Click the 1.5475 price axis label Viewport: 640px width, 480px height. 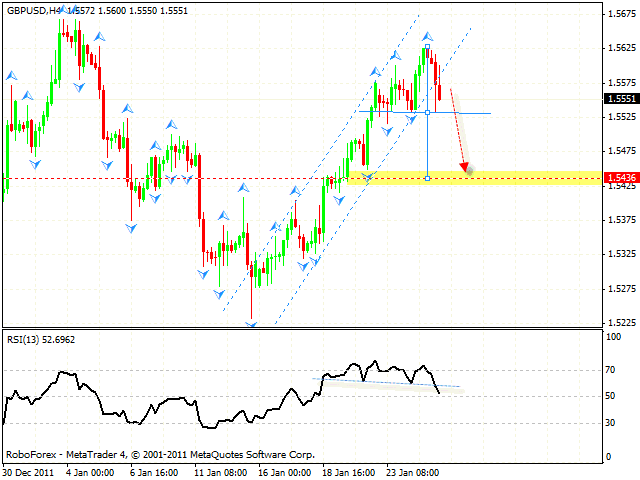click(622, 151)
